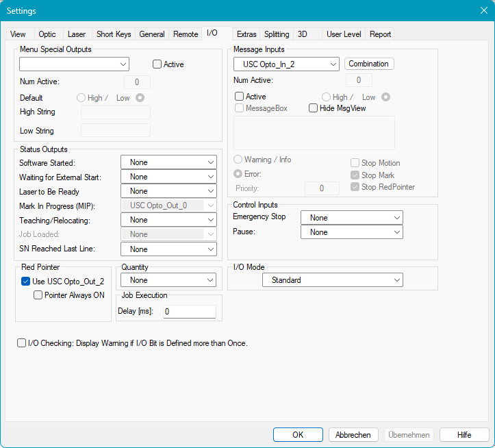The height and width of the screenshot is (448, 495).
Task: Uncheck Use USC Opto_Out_2 red pointer option
Action: (x=26, y=282)
